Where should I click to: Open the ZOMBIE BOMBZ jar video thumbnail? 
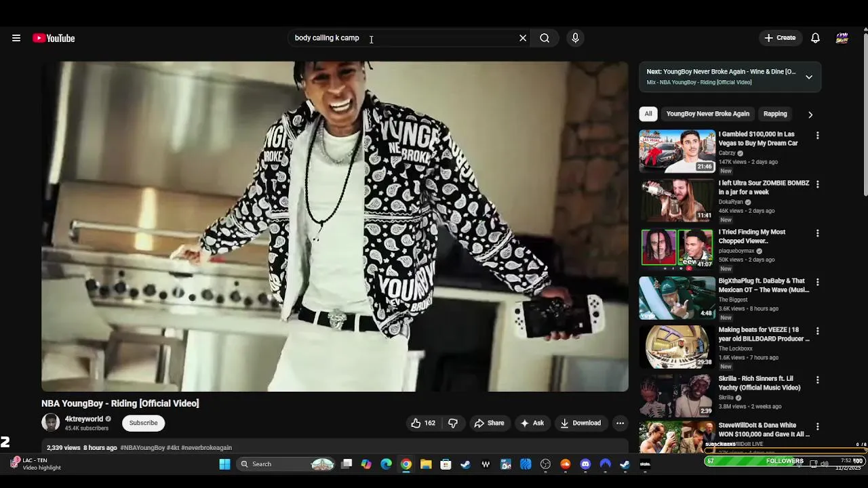[x=677, y=200]
